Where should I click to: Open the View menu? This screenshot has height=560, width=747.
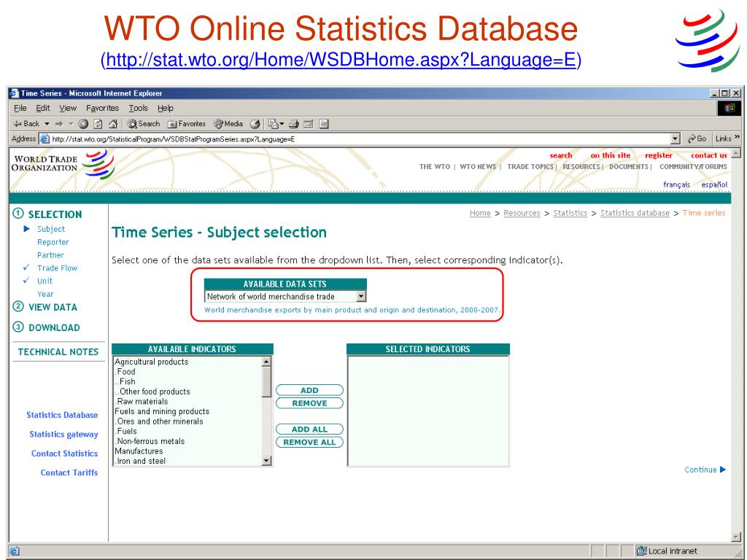(x=68, y=108)
